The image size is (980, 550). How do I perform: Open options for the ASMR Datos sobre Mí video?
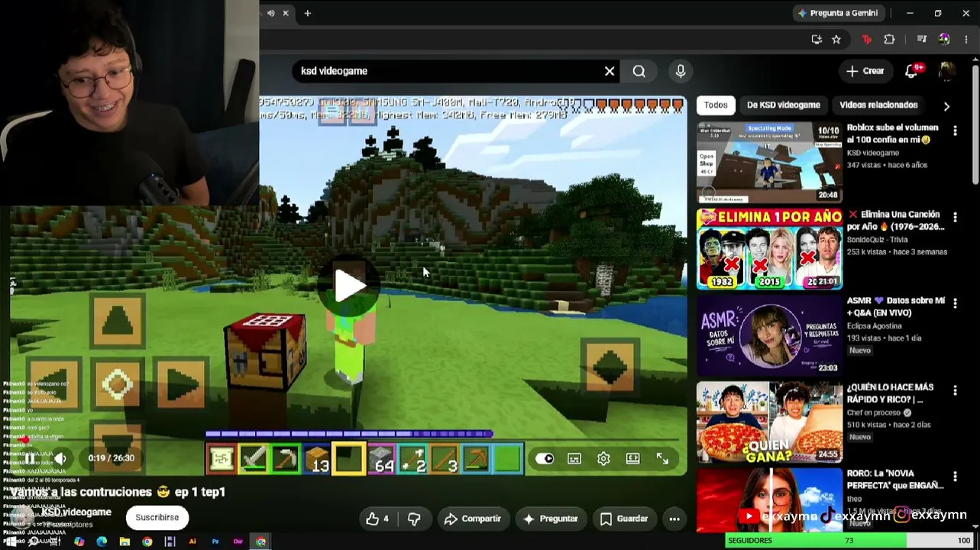955,303
